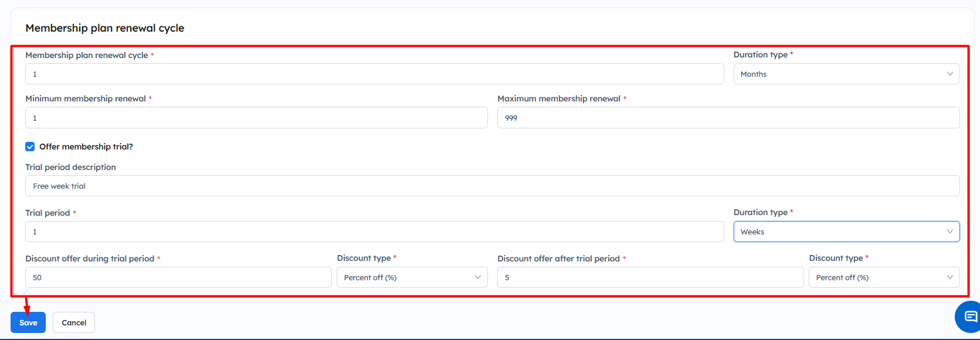Expand Discount type beside after-trial discount
This screenshot has height=340, width=980.
pyautogui.click(x=877, y=277)
